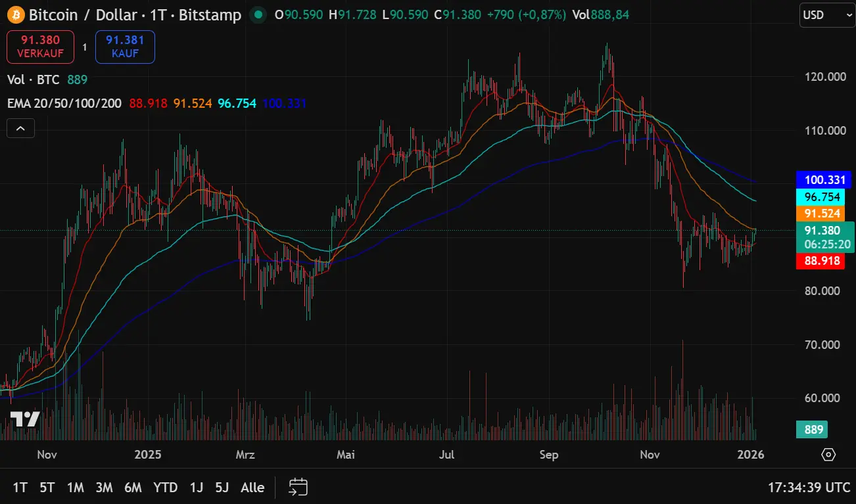
Task: Click the TradingView logo on chart
Action: coord(25,419)
